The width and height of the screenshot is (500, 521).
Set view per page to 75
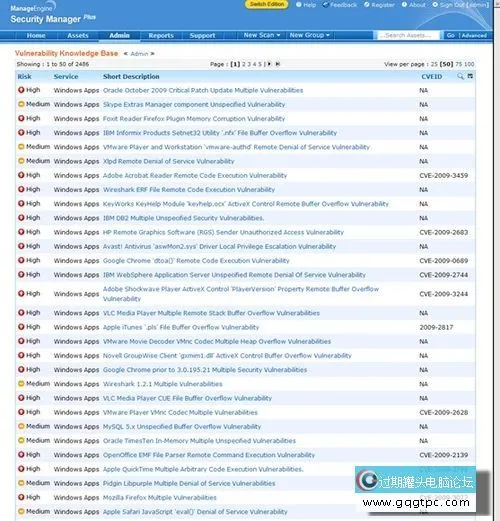pyautogui.click(x=459, y=64)
